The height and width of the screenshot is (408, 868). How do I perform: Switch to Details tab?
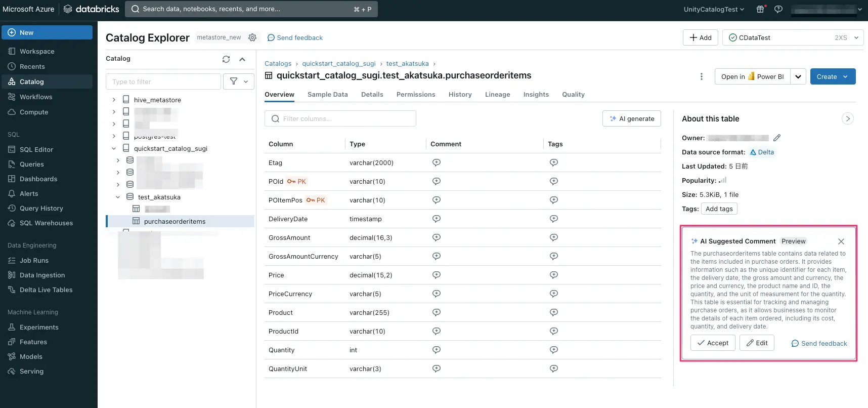(x=372, y=94)
